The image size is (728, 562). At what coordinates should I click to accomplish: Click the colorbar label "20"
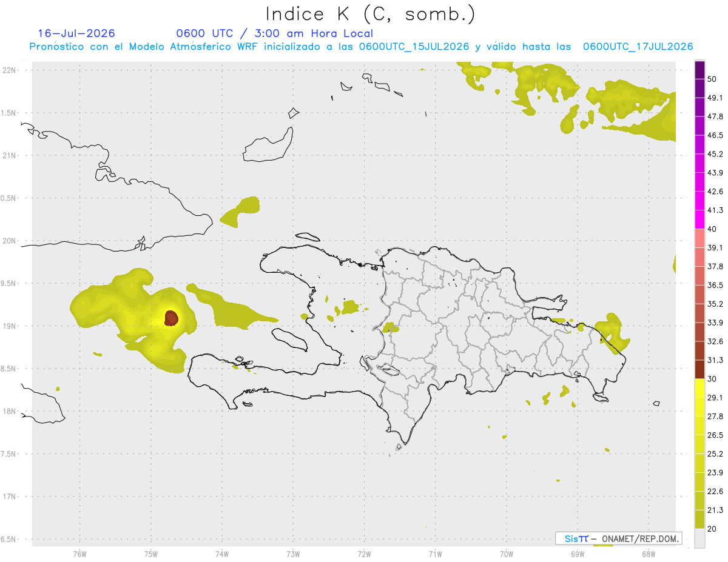pyautogui.click(x=712, y=529)
